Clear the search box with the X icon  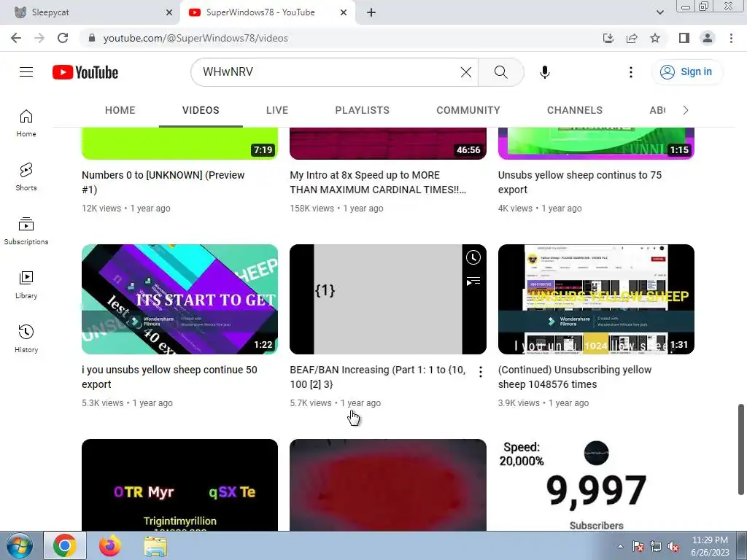tap(466, 72)
